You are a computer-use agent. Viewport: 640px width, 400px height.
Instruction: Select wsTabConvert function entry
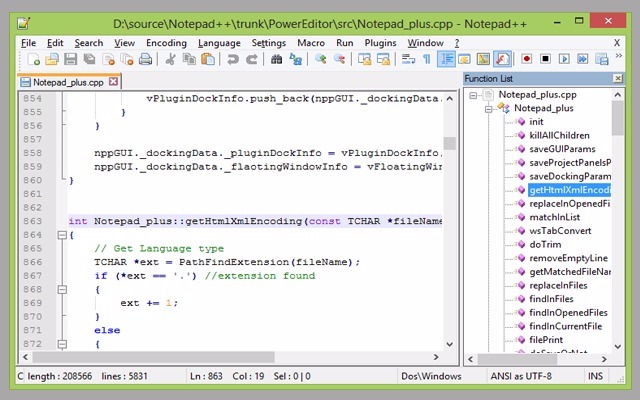tap(560, 231)
